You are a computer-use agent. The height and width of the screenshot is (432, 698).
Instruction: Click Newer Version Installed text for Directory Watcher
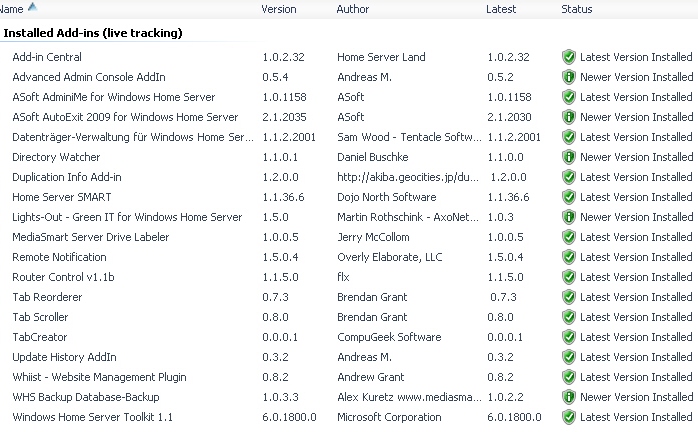[x=637, y=157]
